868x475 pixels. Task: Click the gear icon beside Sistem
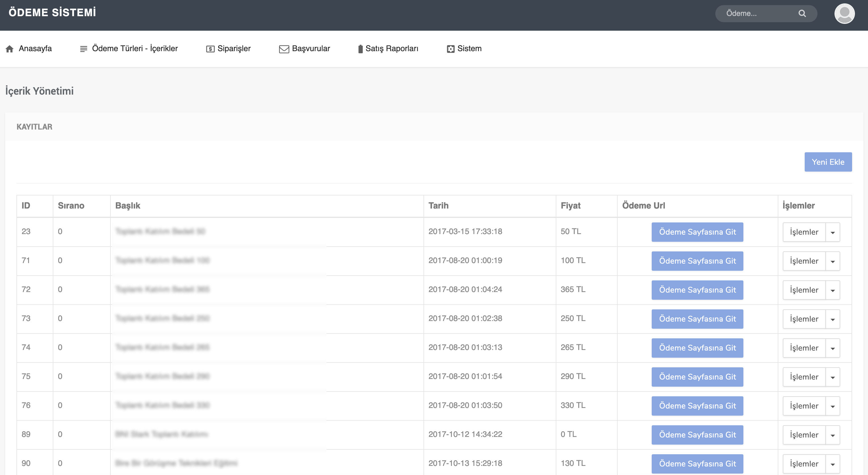click(x=450, y=49)
